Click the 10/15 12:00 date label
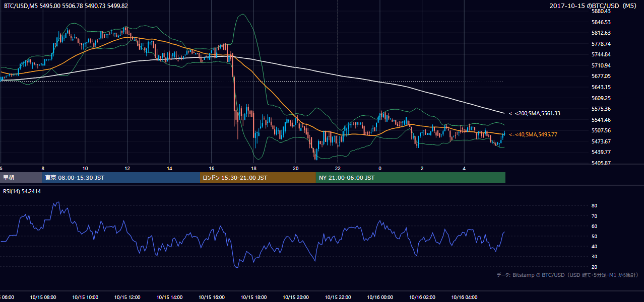 coord(127,297)
